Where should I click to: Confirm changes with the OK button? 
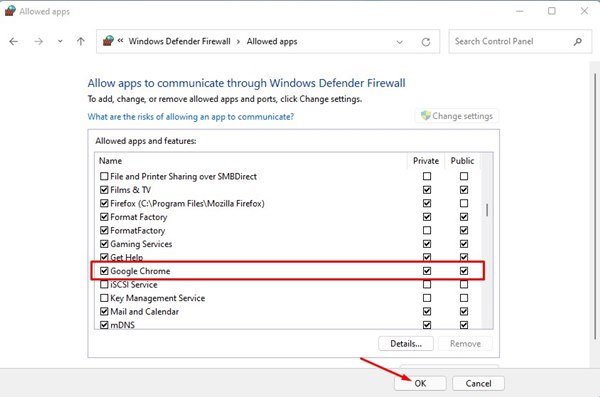click(x=420, y=383)
